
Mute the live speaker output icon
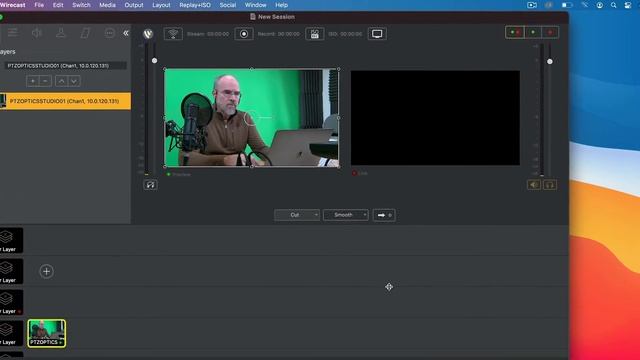533,185
